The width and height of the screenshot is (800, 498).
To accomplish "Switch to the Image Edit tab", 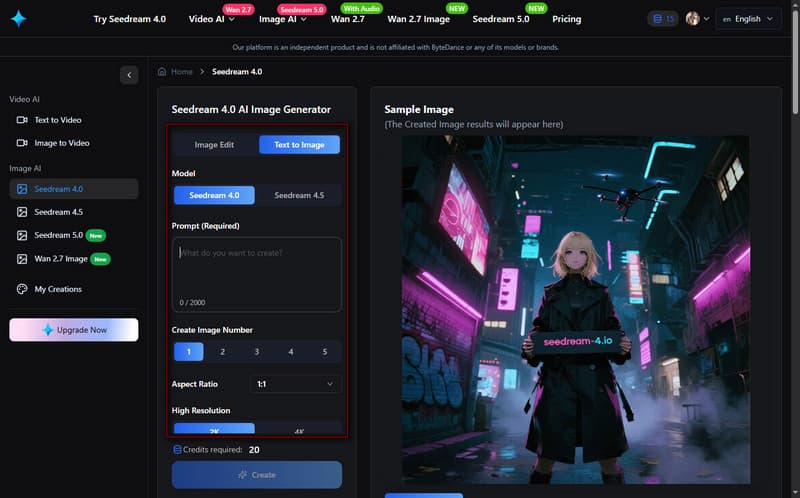I will [214, 144].
